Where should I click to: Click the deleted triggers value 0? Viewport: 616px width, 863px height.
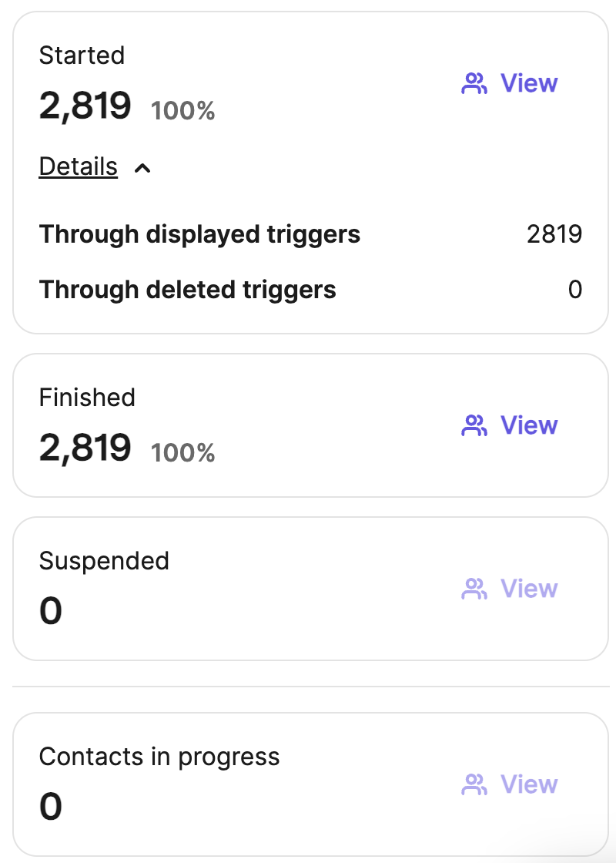pyautogui.click(x=574, y=290)
